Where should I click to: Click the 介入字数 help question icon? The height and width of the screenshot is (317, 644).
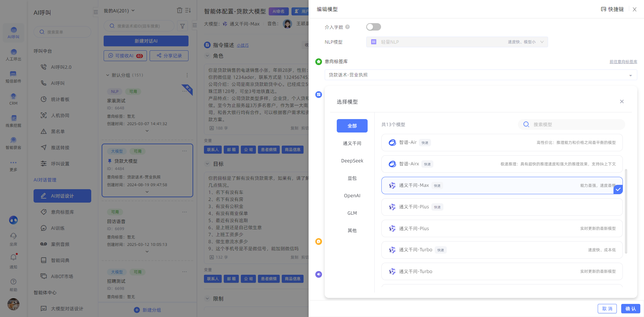coord(347,27)
